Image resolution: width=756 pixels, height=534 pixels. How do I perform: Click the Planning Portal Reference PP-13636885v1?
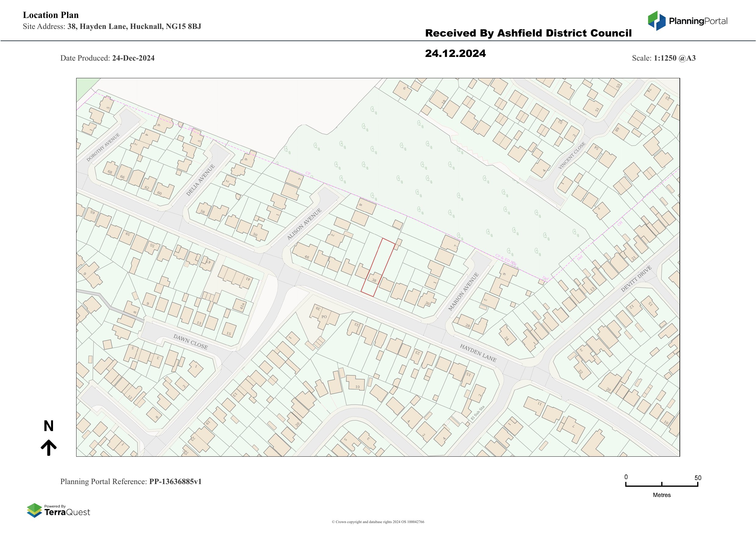coord(175,481)
